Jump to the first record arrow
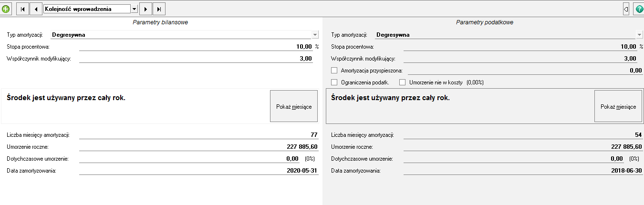Screen dimensions: 644x205 [x=22, y=9]
